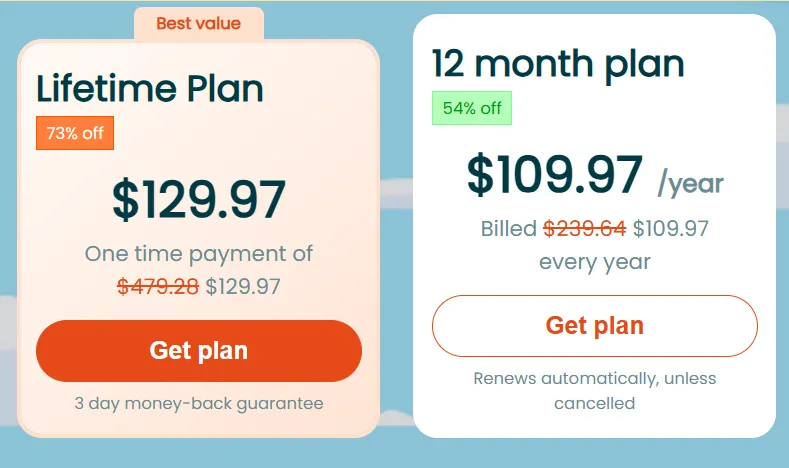Click the large $109.97 yearly price
Image resolution: width=789 pixels, height=468 pixels.
point(554,175)
